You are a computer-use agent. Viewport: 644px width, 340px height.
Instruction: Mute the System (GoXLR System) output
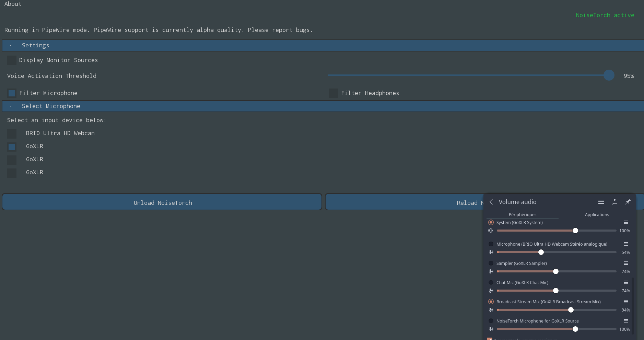[x=490, y=231]
